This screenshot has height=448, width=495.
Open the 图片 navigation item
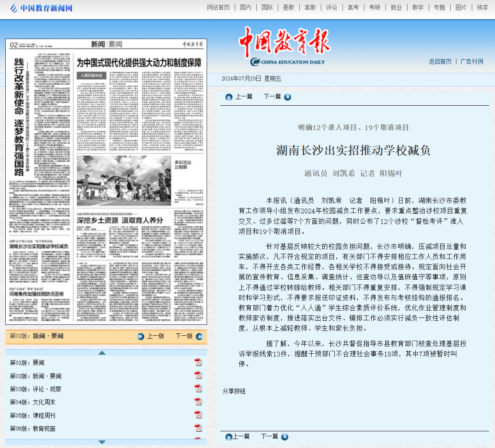tap(461, 7)
